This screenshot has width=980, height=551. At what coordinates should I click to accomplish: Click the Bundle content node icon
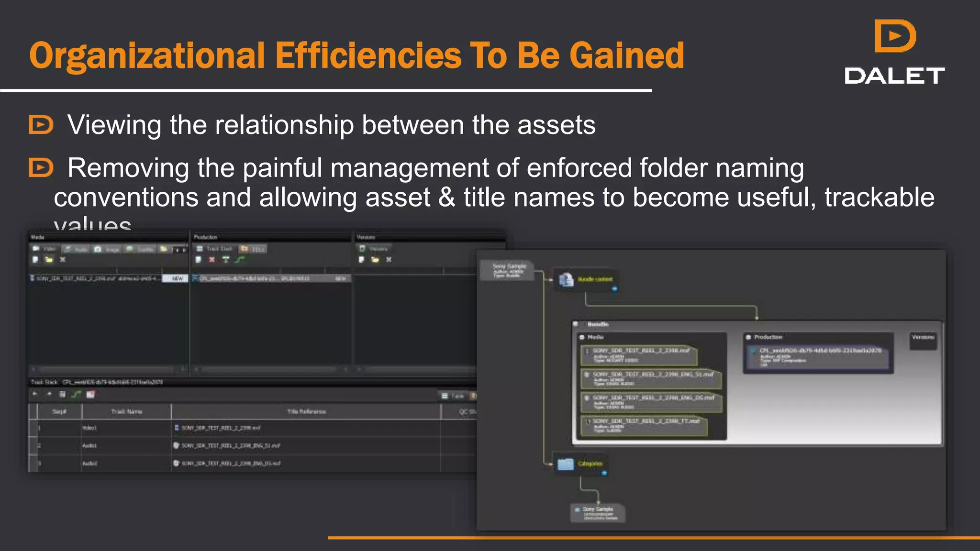click(x=566, y=280)
